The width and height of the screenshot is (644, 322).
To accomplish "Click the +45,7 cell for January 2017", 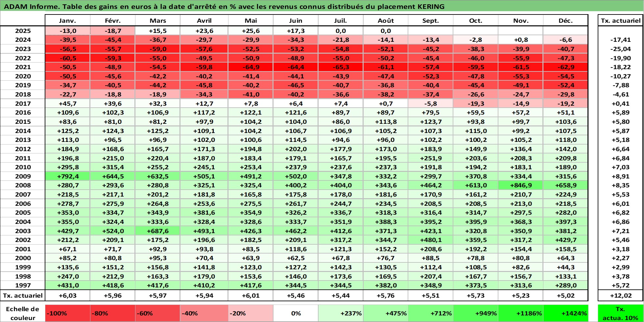I will click(x=67, y=103).
